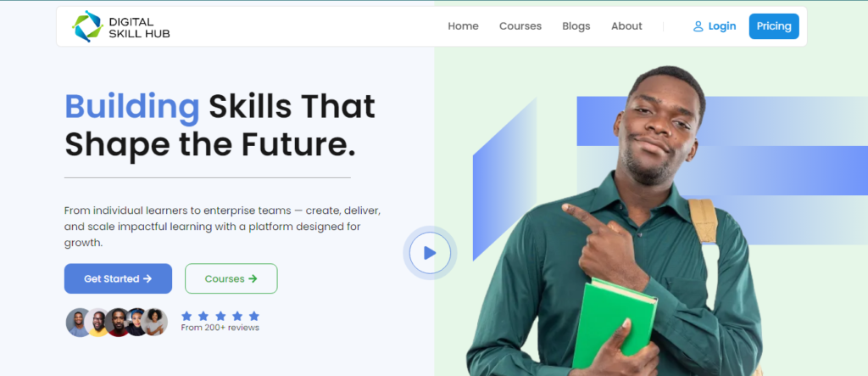The image size is (868, 376).
Task: Click the third review star
Action: 220,316
